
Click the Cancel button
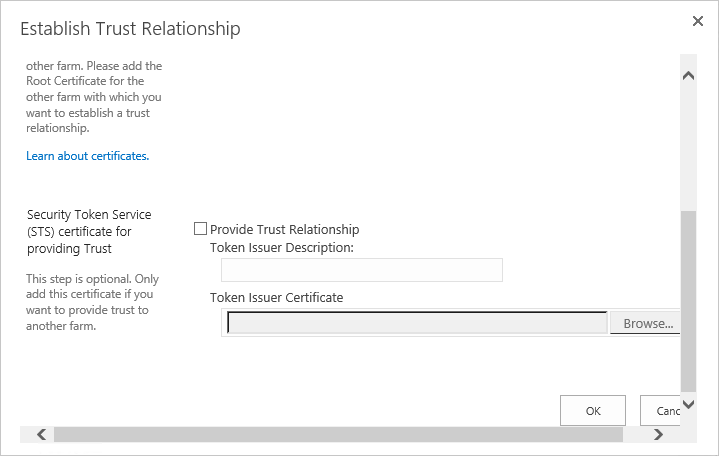[x=660, y=411]
